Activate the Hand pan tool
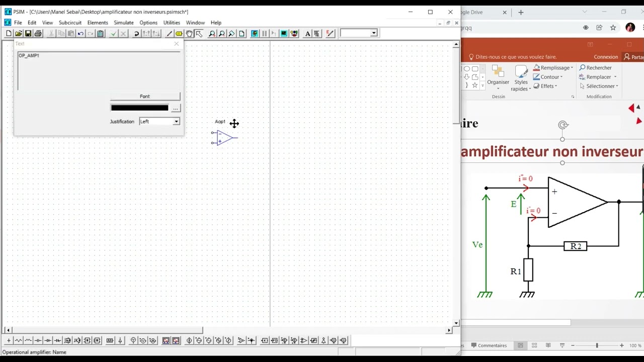Screen dimensions: 644x362 (189, 33)
